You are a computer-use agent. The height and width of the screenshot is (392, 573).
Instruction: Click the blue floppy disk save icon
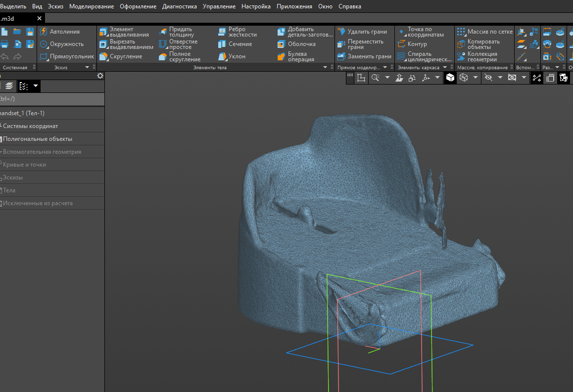30,32
